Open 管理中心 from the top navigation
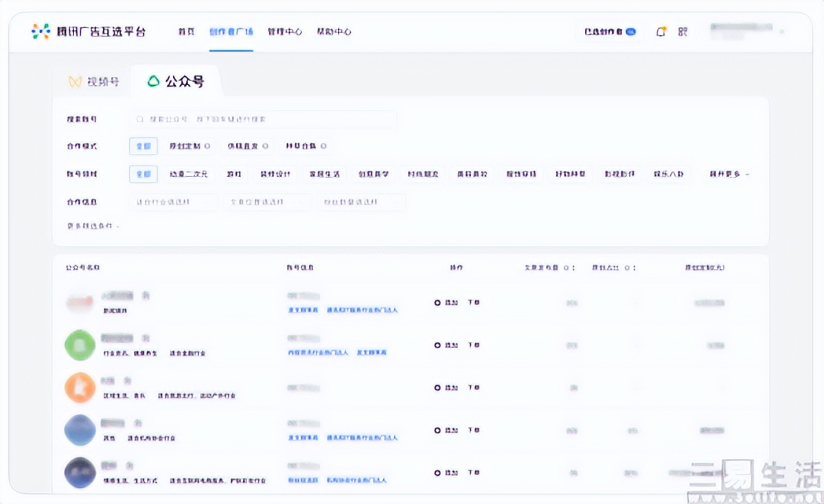The height and width of the screenshot is (504, 824). tap(284, 32)
